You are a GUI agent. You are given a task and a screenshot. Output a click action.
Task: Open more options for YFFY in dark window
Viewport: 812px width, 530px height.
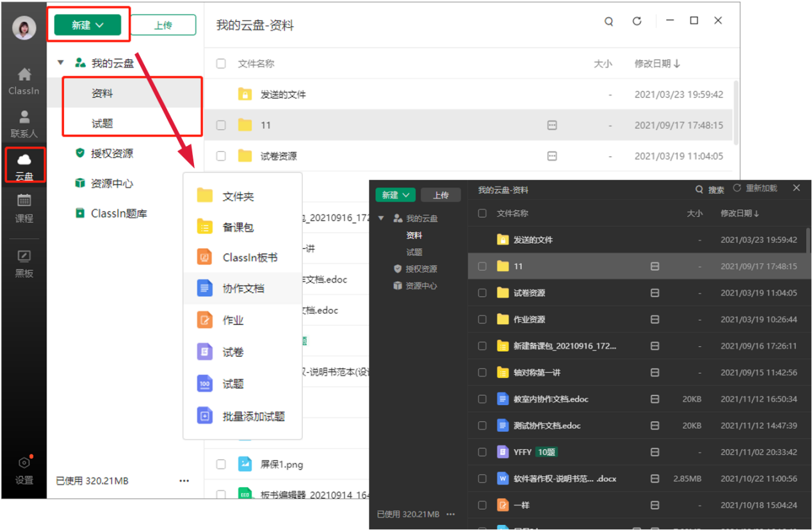click(654, 452)
